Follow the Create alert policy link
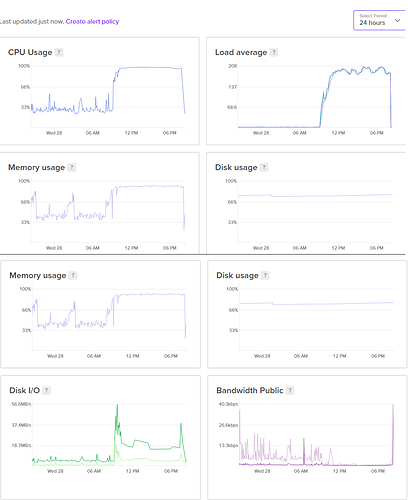The image size is (408, 500). coord(92,21)
